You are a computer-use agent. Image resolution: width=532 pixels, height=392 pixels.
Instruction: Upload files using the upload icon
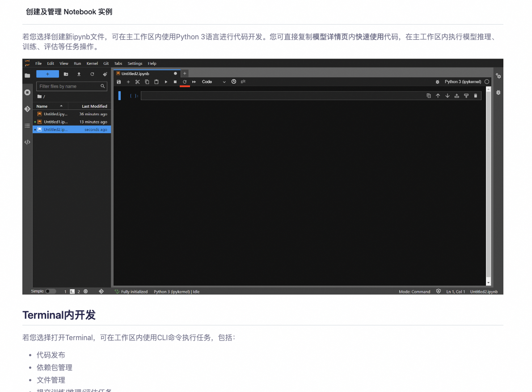pyautogui.click(x=79, y=74)
